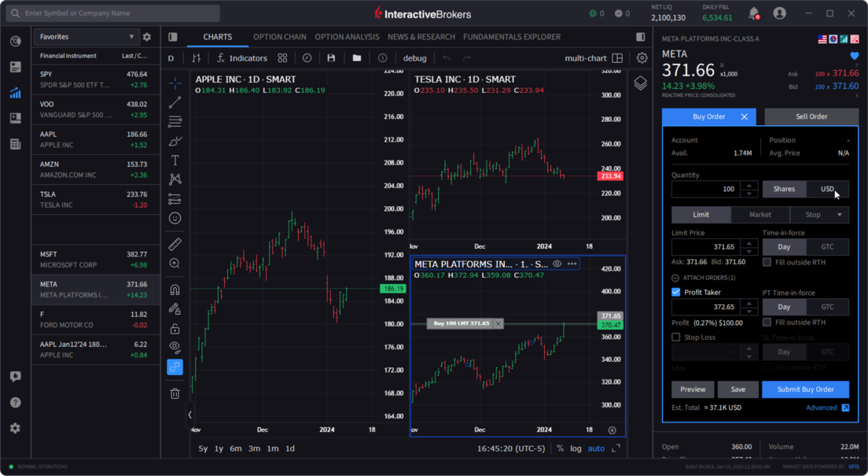
Task: Click the Submit Buy Order button
Action: pos(805,389)
